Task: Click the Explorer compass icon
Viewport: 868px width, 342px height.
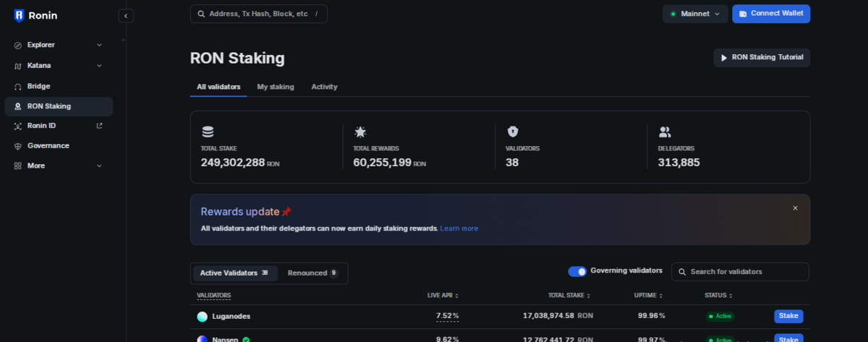Action: point(18,45)
